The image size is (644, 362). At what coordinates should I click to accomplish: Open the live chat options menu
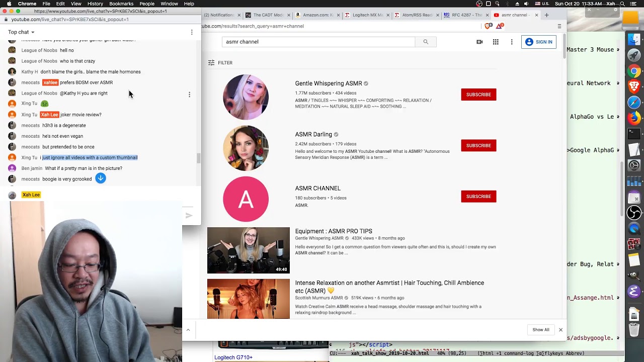click(x=192, y=32)
